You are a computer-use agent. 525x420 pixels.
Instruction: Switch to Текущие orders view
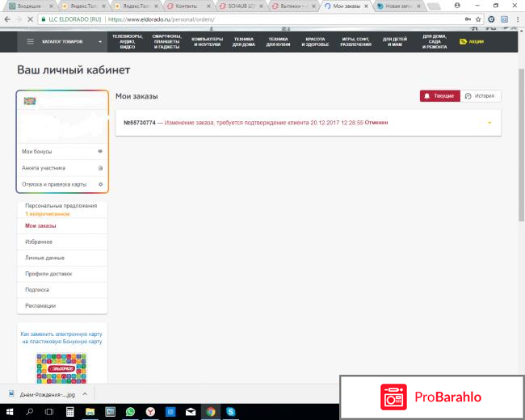pos(439,96)
